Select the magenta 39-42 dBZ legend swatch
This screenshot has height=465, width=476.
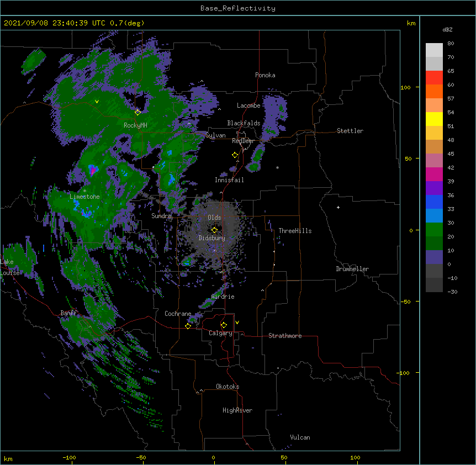point(434,174)
